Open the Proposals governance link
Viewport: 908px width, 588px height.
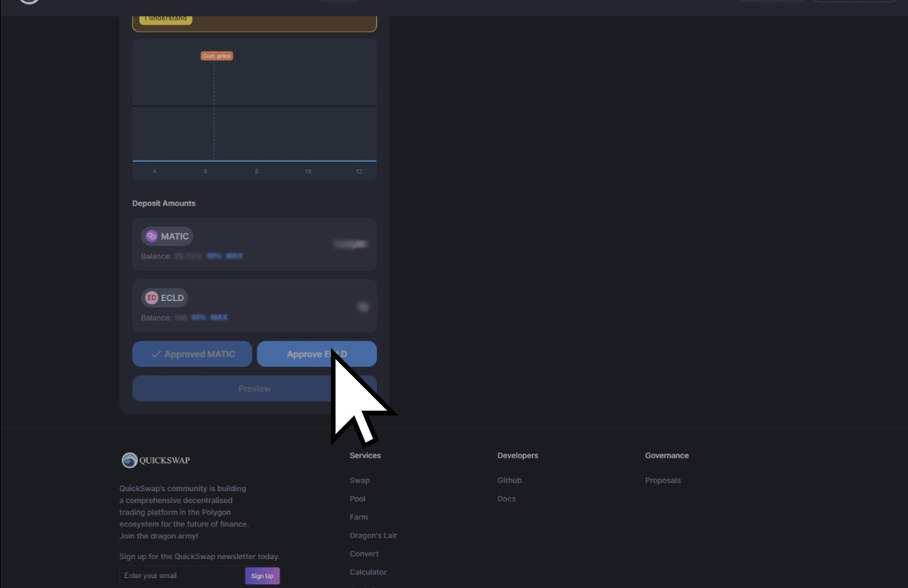point(663,481)
